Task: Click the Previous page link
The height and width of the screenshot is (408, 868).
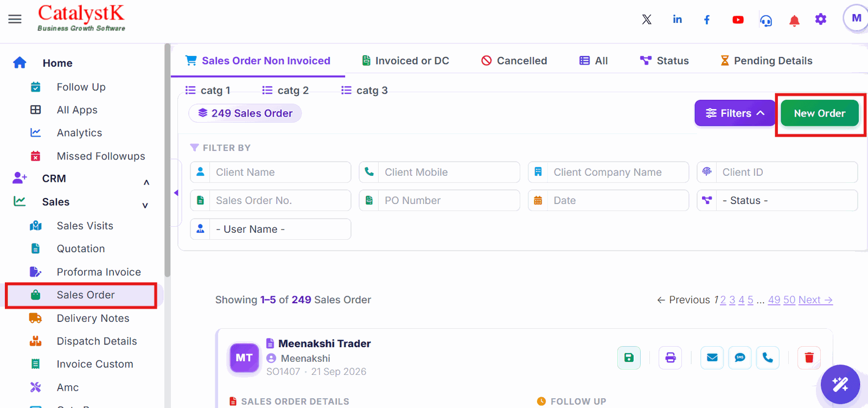Action: coord(684,300)
